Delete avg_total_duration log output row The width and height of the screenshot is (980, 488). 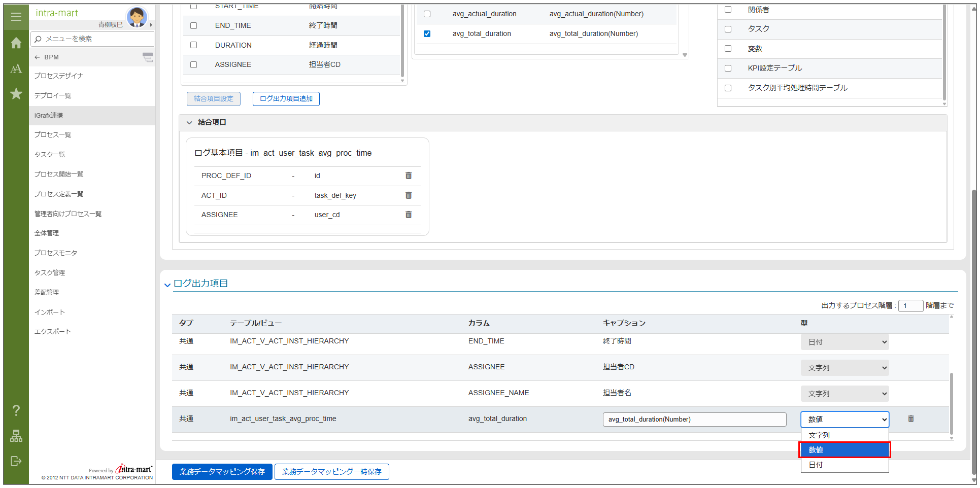910,419
